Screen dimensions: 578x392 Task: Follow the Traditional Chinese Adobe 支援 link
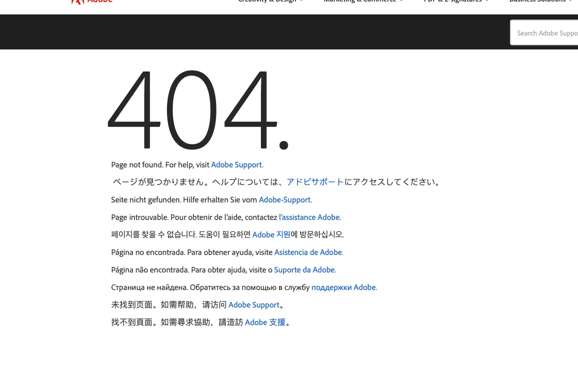coord(265,322)
